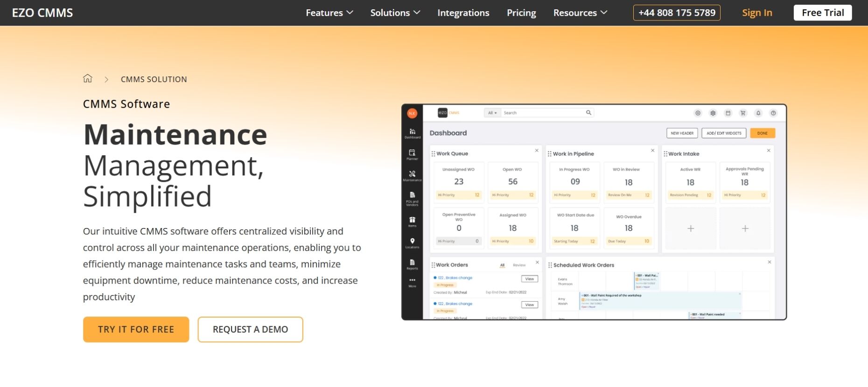Click the Work in Pipeline drag handle
Screen dimensions: 868x387
(550, 153)
